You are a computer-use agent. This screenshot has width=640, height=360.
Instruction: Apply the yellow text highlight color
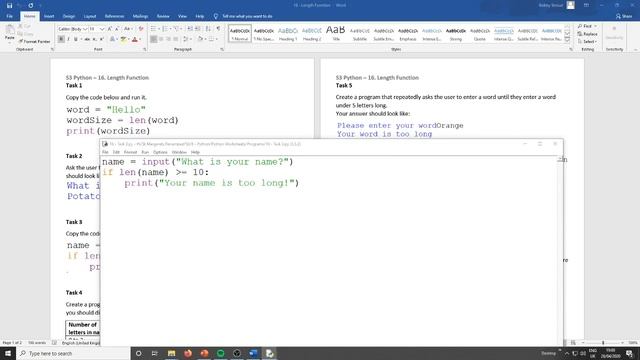coord(123,39)
